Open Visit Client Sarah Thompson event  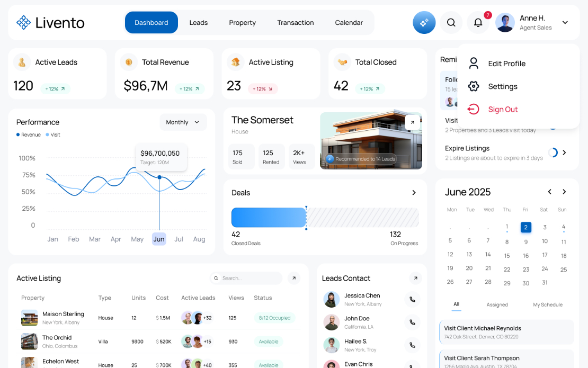point(506,359)
